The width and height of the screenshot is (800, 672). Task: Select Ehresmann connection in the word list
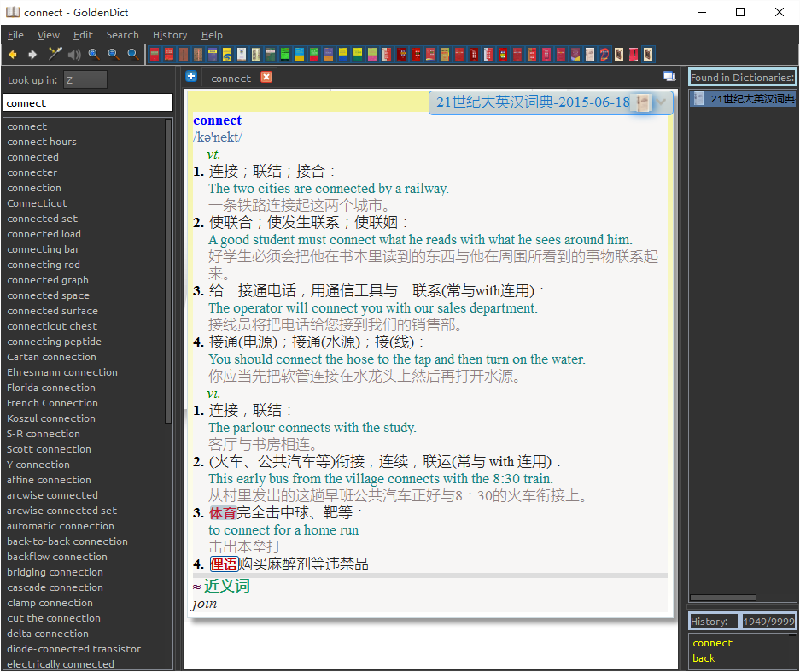tap(62, 372)
